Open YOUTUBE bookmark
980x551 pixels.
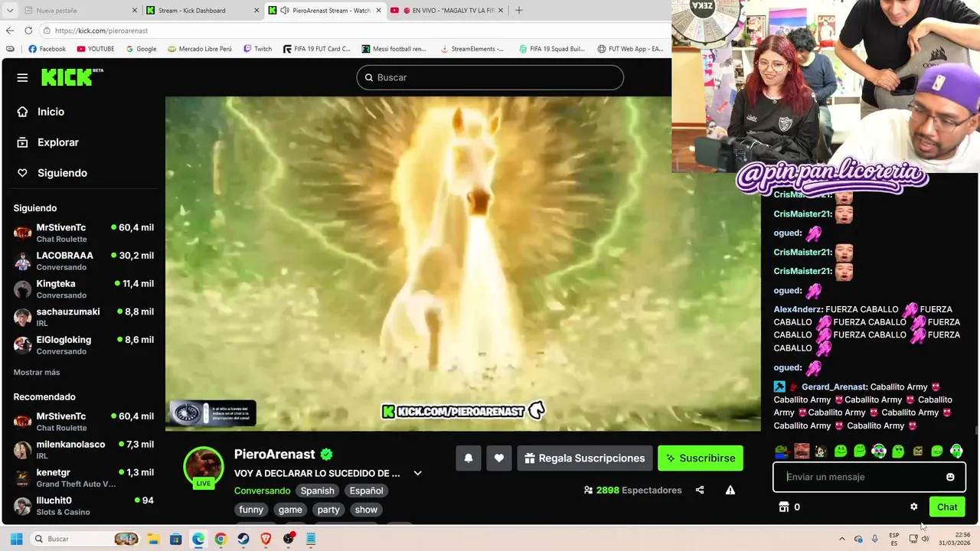[x=95, y=49]
